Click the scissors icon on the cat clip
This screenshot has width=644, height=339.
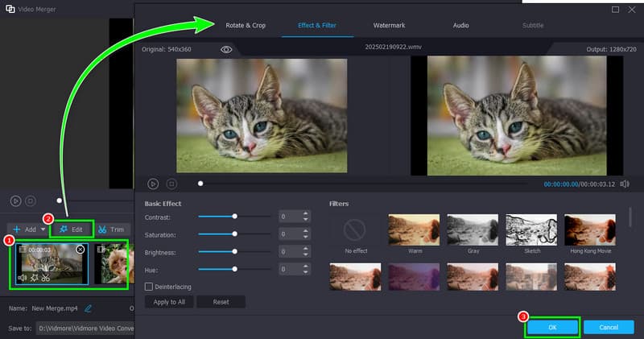[x=46, y=278]
